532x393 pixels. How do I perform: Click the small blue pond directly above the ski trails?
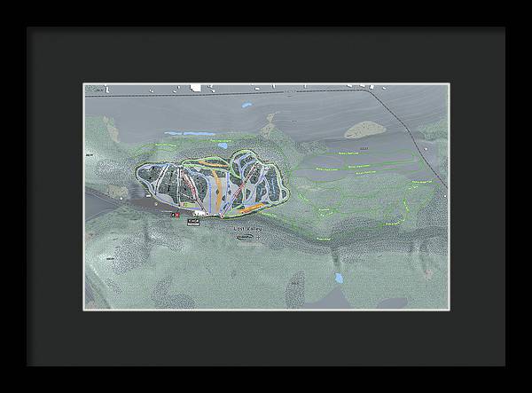point(222,145)
